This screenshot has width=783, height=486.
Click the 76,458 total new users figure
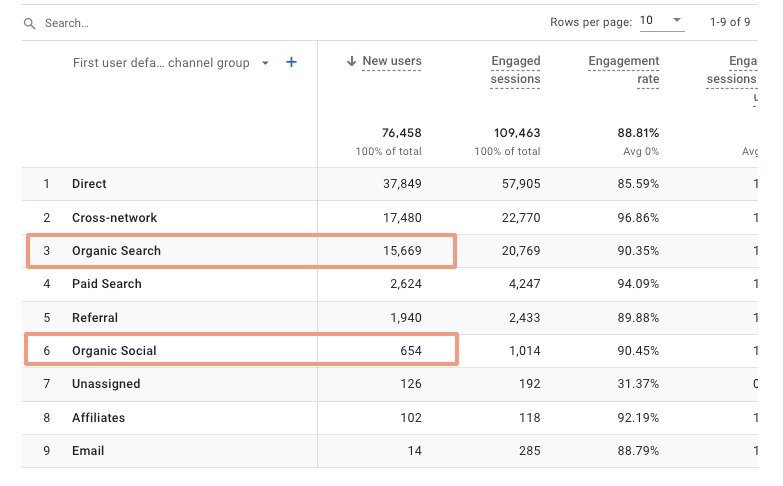click(x=401, y=133)
